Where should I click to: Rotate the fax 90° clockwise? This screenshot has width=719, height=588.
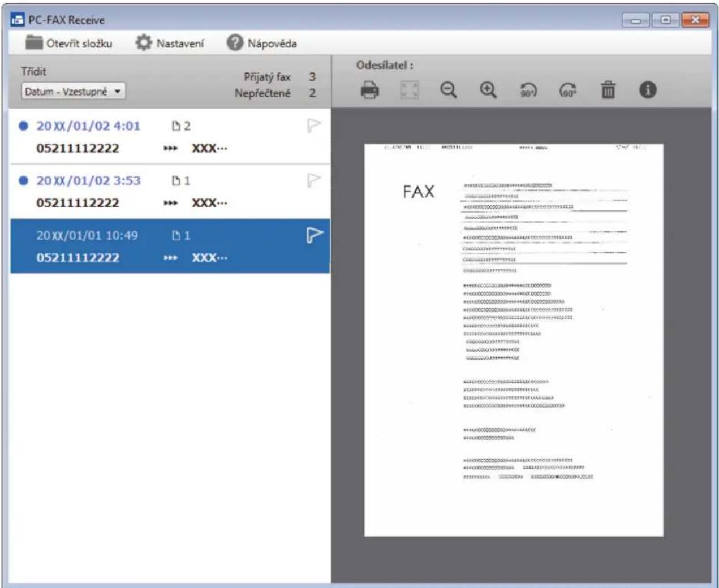tap(568, 90)
